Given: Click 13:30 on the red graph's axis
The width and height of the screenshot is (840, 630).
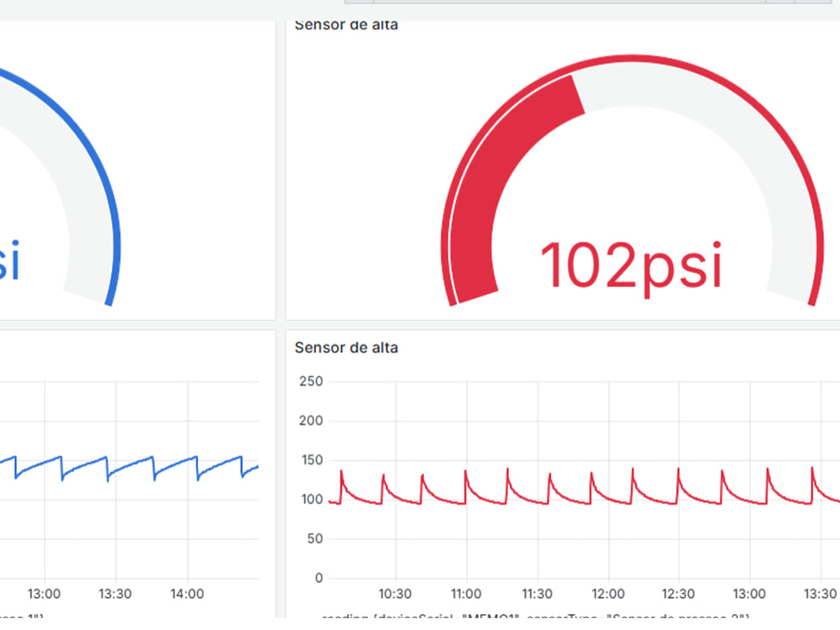Looking at the screenshot, I should point(820,594).
